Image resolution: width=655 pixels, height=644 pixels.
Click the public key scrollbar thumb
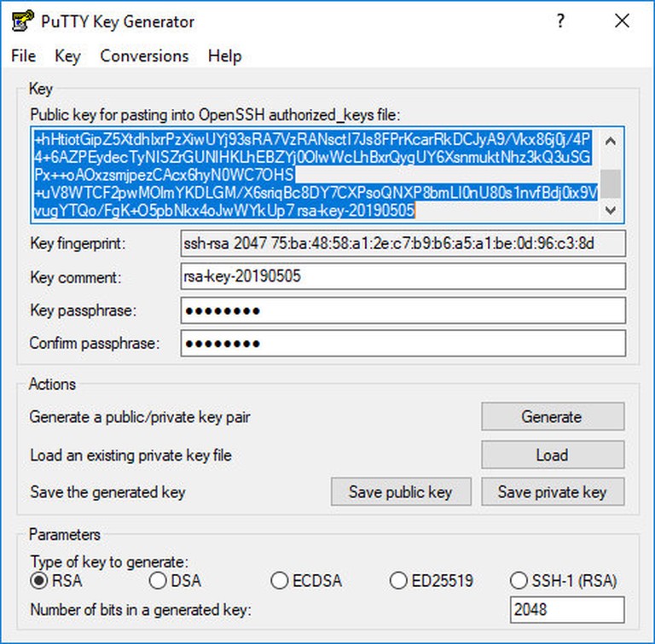pyautogui.click(x=611, y=183)
